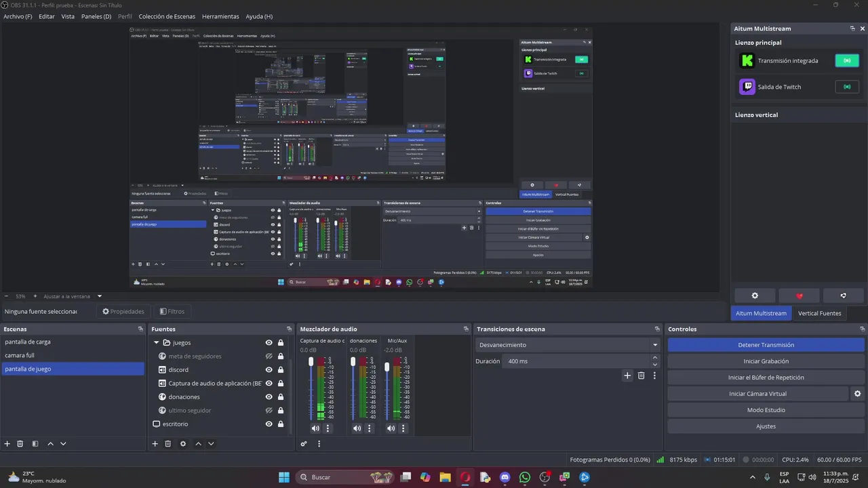Collapse the juegos group arrow
This screenshot has height=488, width=868.
157,343
